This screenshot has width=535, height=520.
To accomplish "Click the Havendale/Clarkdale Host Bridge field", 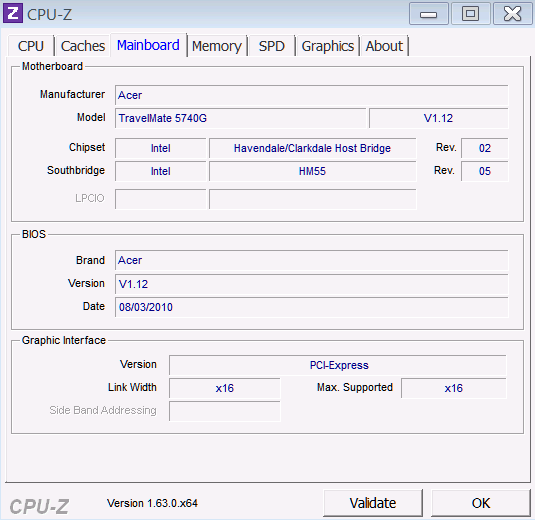I will 313,148.
